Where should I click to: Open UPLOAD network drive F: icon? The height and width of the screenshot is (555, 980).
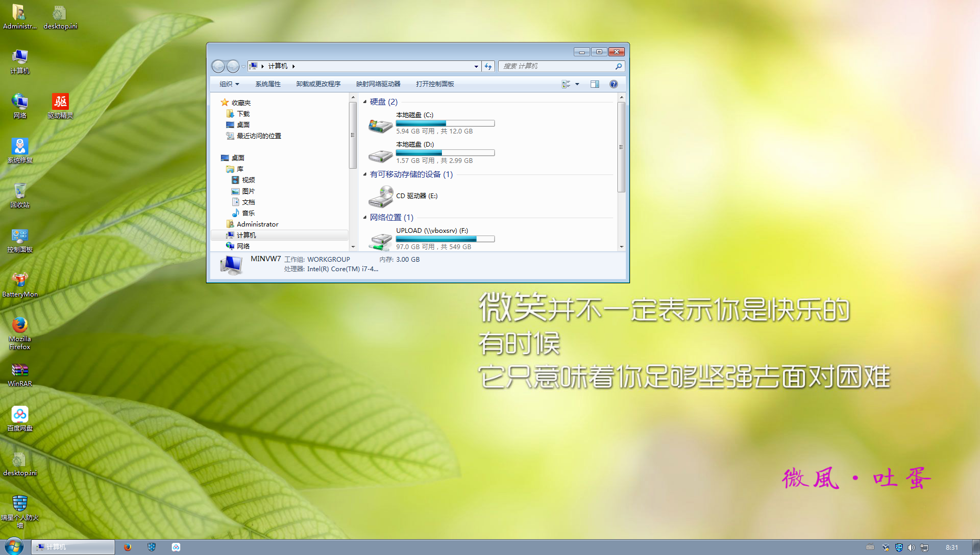[380, 241]
